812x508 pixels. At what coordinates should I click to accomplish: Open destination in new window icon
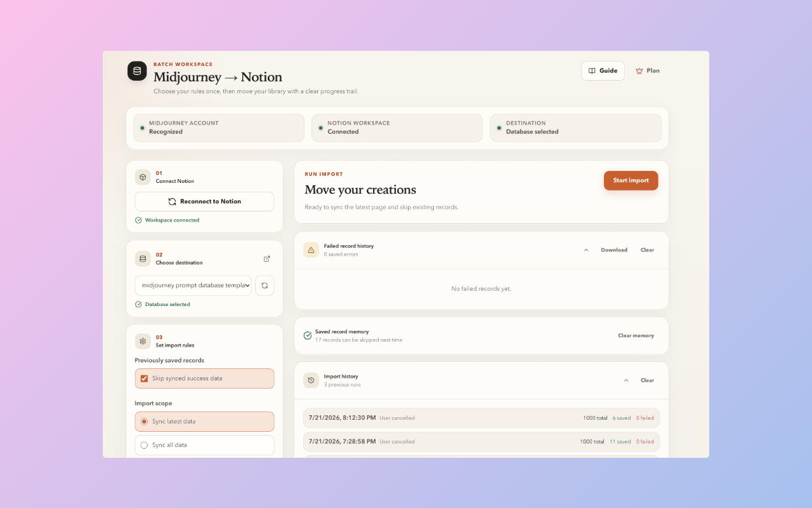pos(266,258)
